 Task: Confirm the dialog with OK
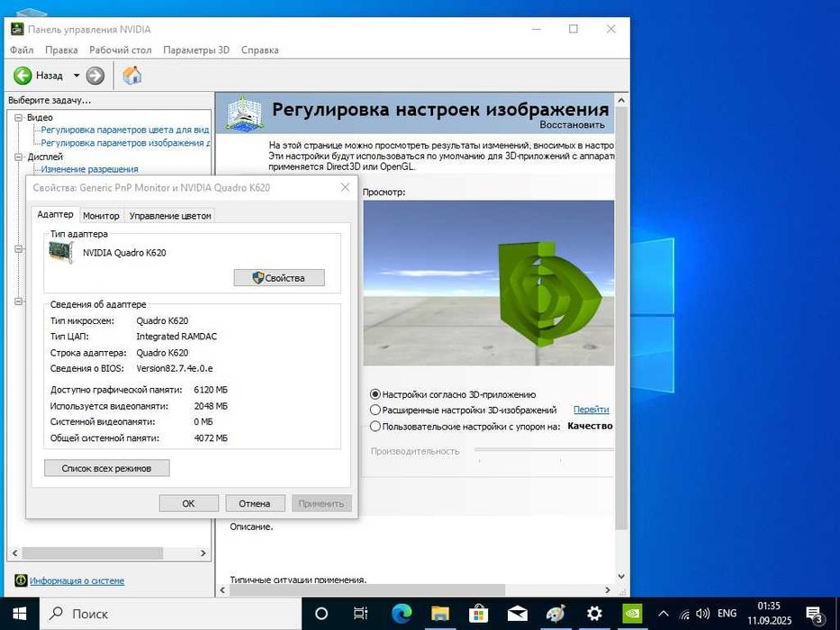click(188, 503)
